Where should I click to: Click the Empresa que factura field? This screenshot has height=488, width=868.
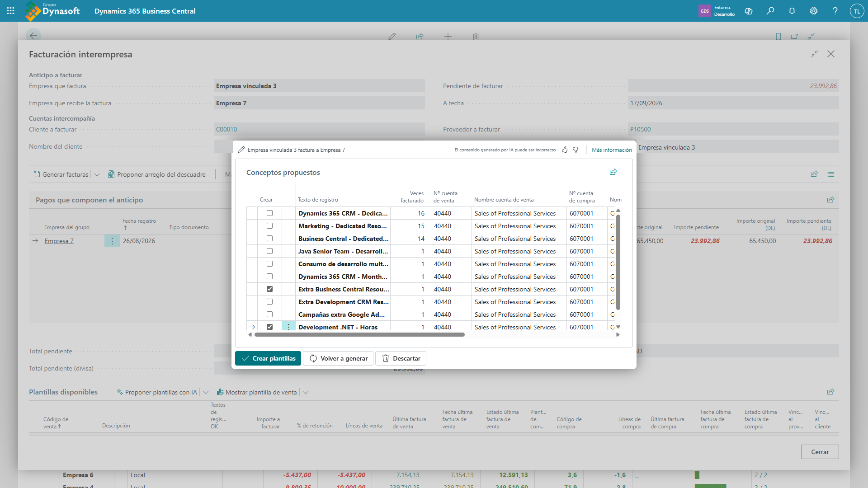click(319, 86)
